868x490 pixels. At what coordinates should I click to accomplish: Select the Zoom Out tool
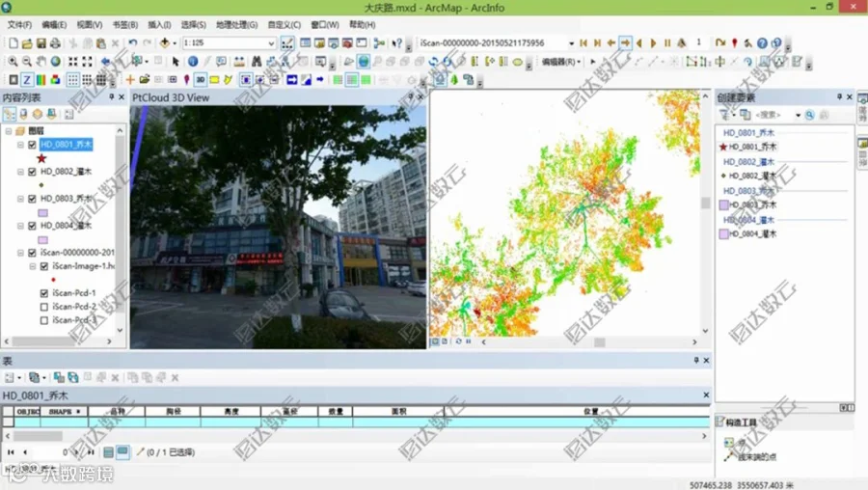coord(27,62)
